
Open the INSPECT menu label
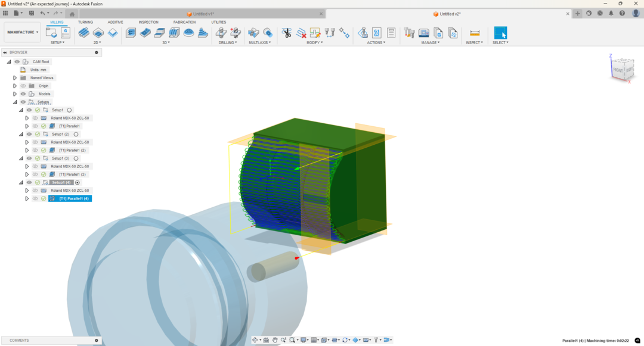475,43
